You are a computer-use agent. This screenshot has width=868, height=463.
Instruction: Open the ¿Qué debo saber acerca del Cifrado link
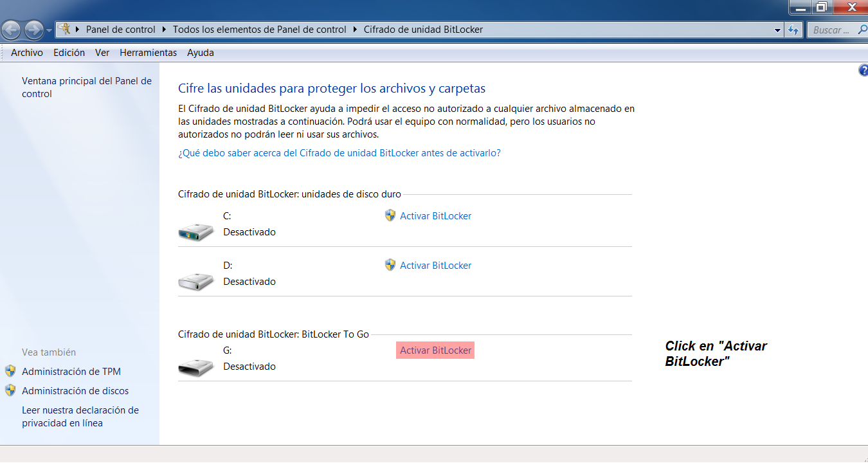coord(339,153)
